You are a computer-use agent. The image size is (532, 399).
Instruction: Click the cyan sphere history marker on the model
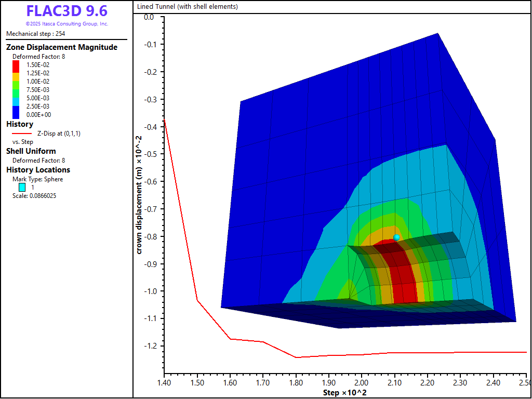396,237
